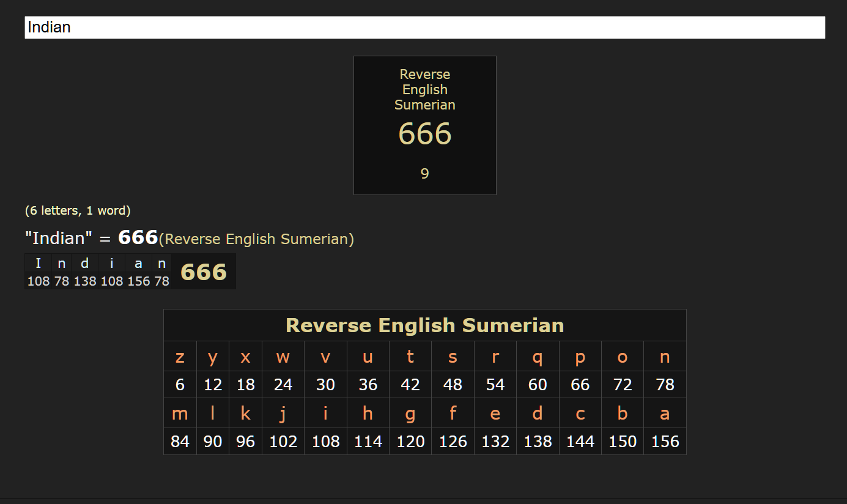Viewport: 847px width, 504px height.
Task: Select value 66 under p in the chart
Action: pyautogui.click(x=580, y=385)
